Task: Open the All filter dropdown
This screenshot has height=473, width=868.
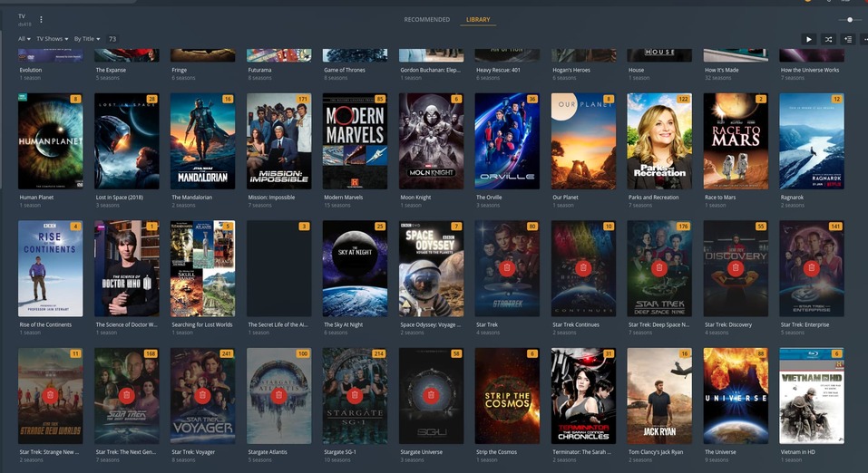Action: [24, 39]
